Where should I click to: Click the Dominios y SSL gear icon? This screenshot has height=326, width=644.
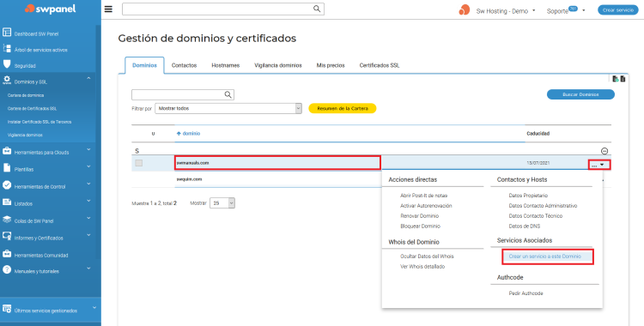pos(7,81)
